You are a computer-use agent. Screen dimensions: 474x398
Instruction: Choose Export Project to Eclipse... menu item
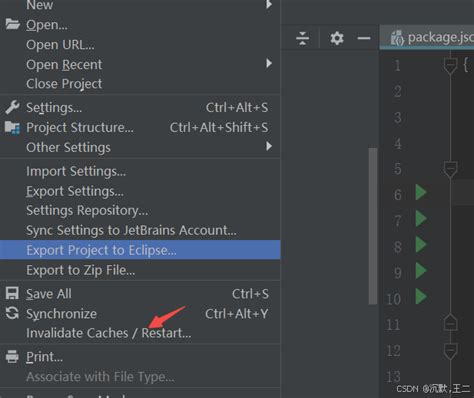[140, 250]
